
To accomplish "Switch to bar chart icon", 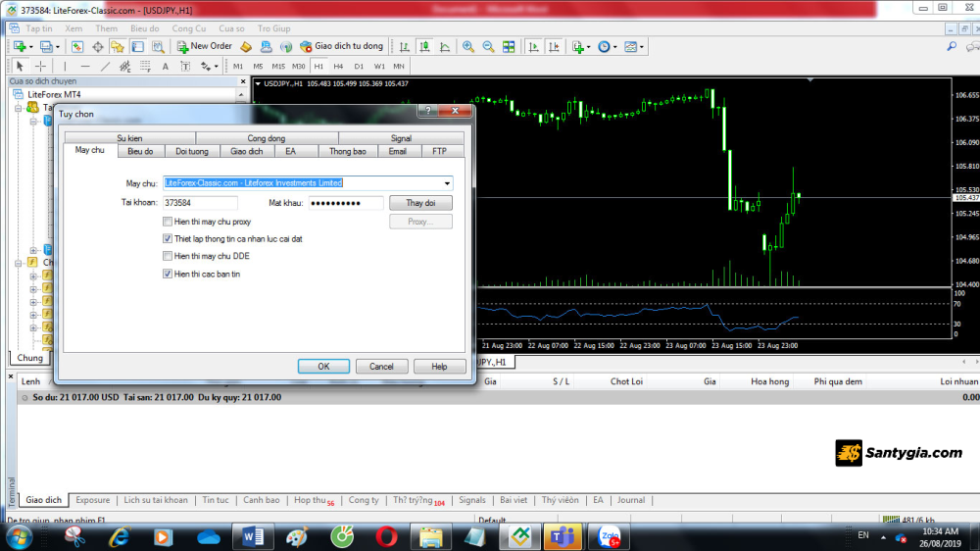I will coord(405,46).
